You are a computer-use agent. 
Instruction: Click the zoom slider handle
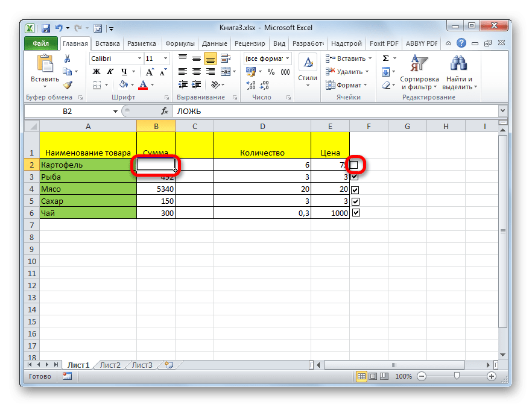coord(457,376)
